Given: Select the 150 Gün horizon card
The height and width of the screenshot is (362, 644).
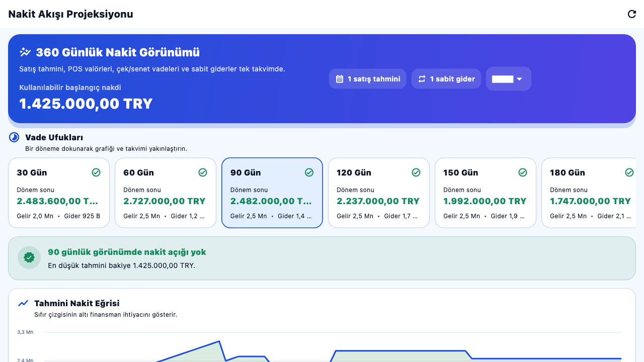Looking at the screenshot, I should (x=486, y=193).
